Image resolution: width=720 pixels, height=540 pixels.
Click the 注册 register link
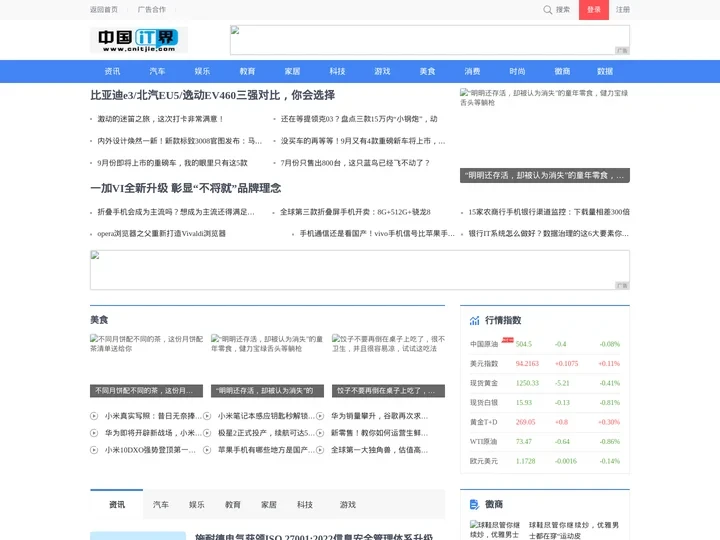coord(623,10)
